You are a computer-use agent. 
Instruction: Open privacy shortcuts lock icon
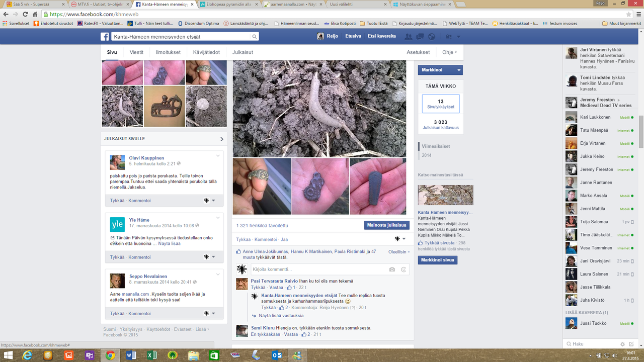point(449,37)
